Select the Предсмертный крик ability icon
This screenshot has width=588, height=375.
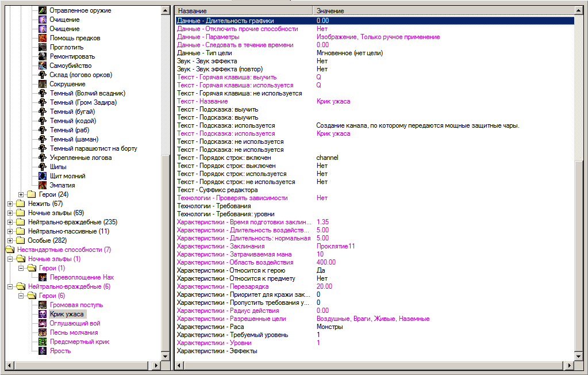coord(43,342)
